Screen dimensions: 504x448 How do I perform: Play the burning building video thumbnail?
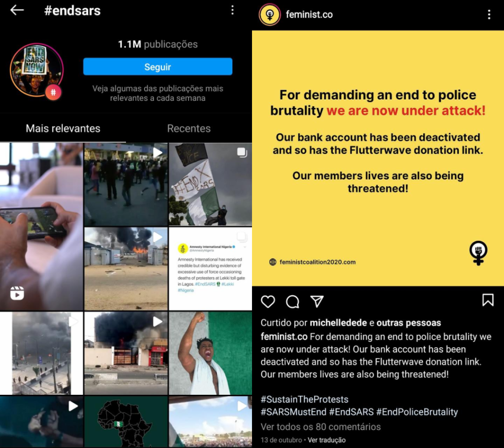126,353
